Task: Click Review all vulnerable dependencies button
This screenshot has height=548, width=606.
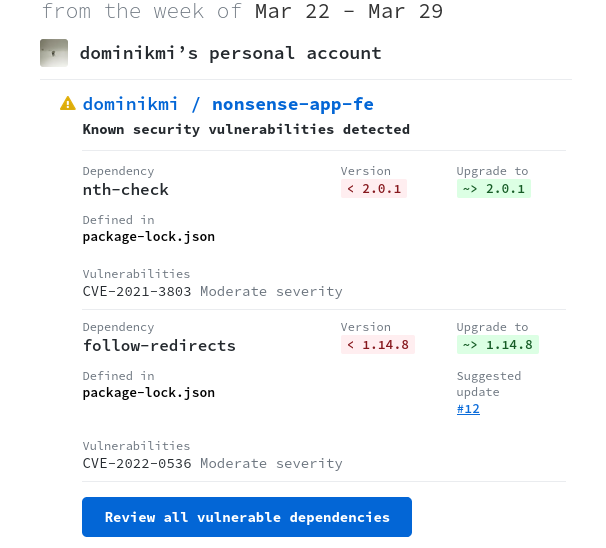Action: pos(247,517)
